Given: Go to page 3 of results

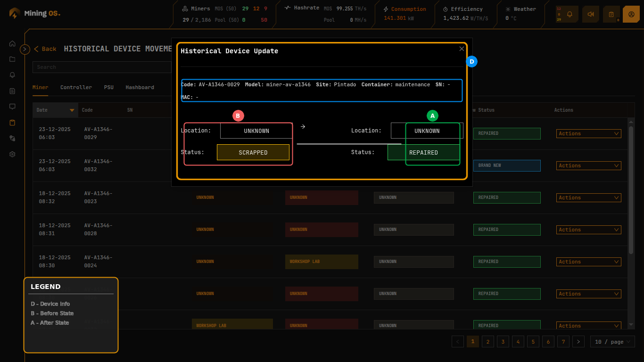Looking at the screenshot, I should [503, 342].
